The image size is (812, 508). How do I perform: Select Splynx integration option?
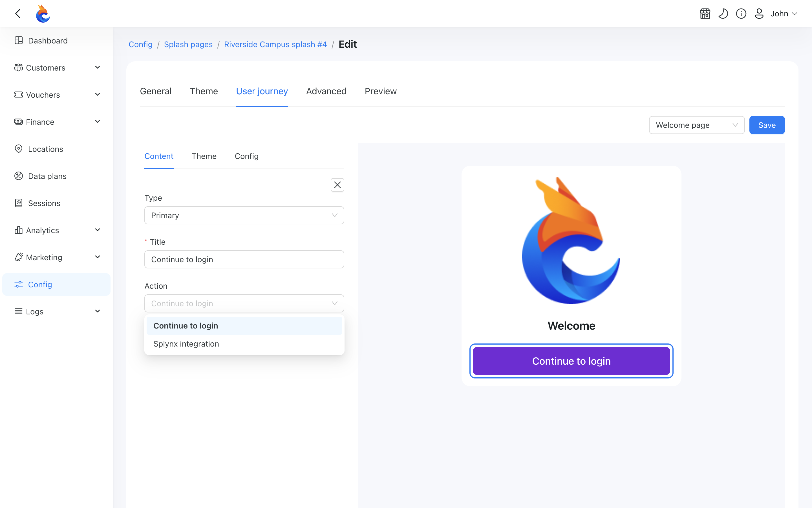tap(244, 344)
